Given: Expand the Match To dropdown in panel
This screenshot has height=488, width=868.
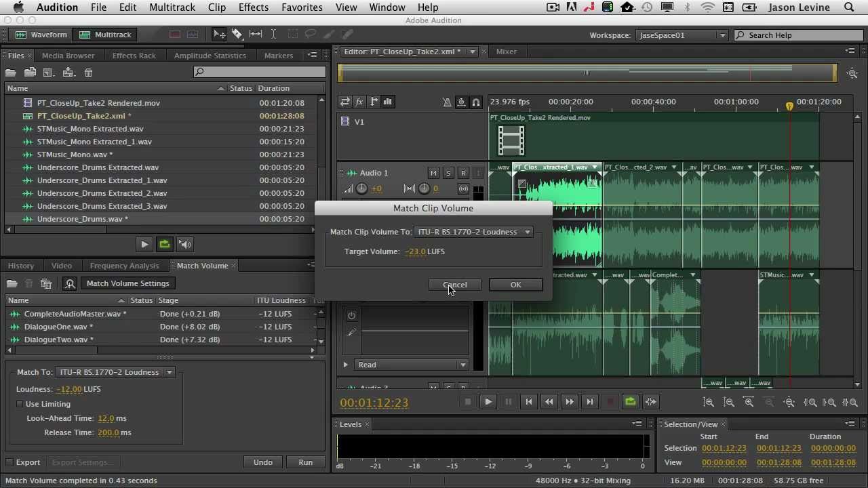Looking at the screenshot, I should coord(115,372).
